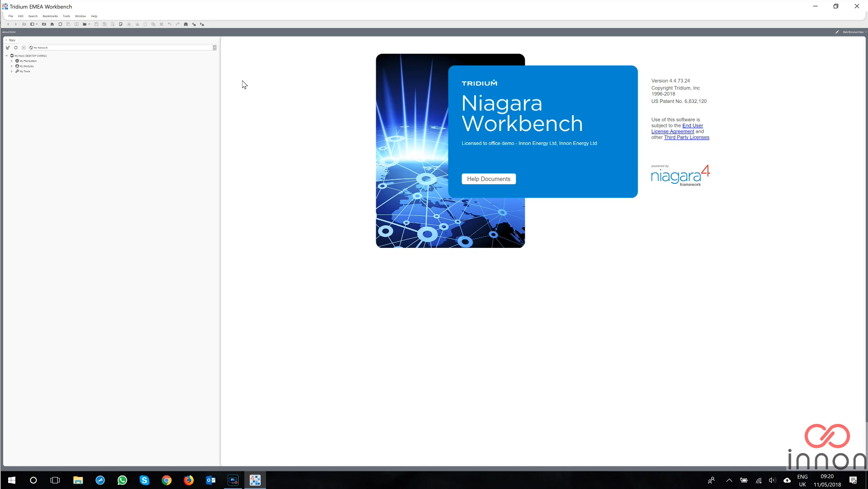Image resolution: width=868 pixels, height=489 pixels.
Task: Click the Undo arrow icon
Action: pyautogui.click(x=169, y=24)
